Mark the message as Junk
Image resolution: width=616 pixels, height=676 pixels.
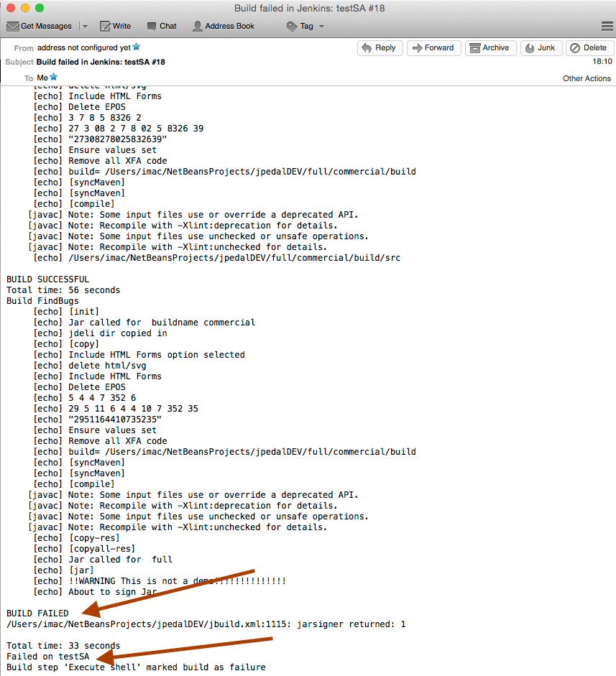pos(540,48)
